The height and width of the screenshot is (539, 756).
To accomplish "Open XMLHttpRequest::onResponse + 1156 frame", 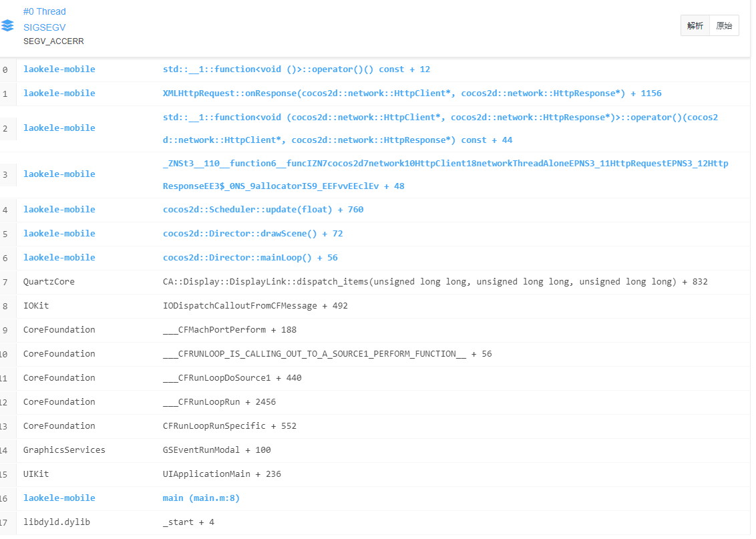I will pyautogui.click(x=412, y=94).
